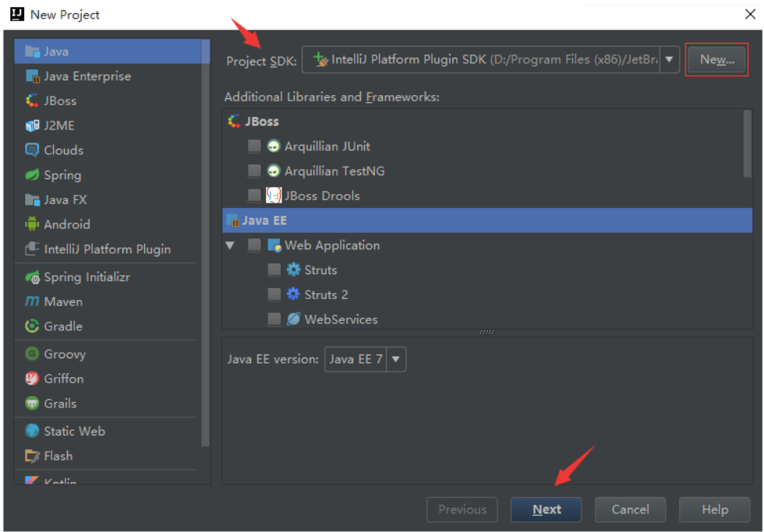This screenshot has width=764, height=532.
Task: Click the IntelliJ Platform Plugin icon in sidebar
Action: [32, 248]
